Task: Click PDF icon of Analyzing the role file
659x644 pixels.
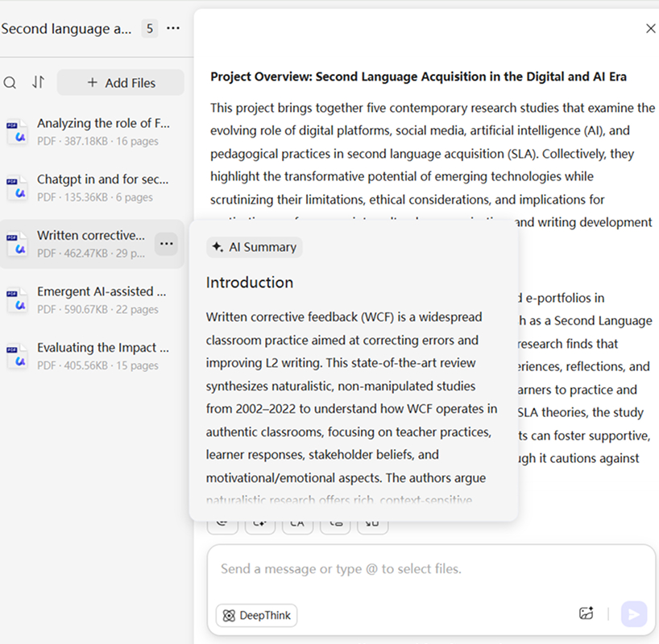Action: [17, 132]
